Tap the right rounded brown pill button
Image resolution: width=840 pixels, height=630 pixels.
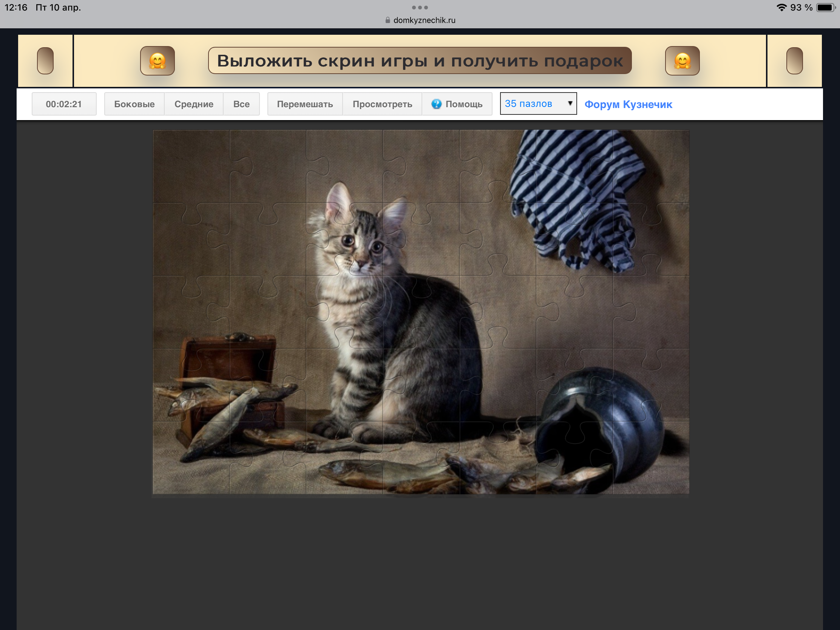pyautogui.click(x=794, y=61)
